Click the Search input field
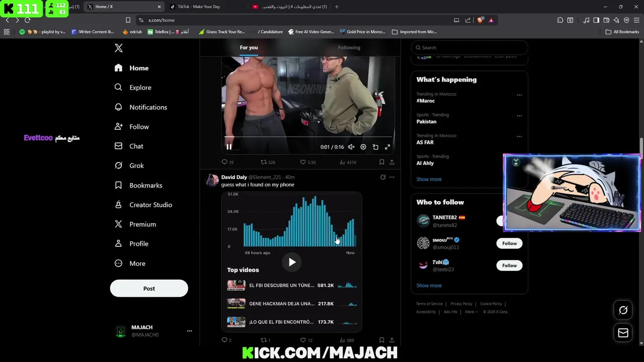Screen dimensions: 644x362 (469, 48)
